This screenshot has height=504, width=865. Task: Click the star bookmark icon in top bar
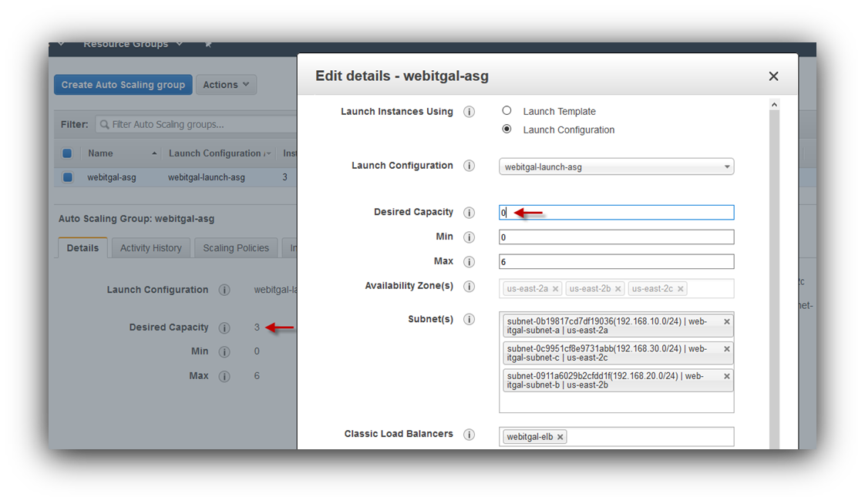pos(208,44)
